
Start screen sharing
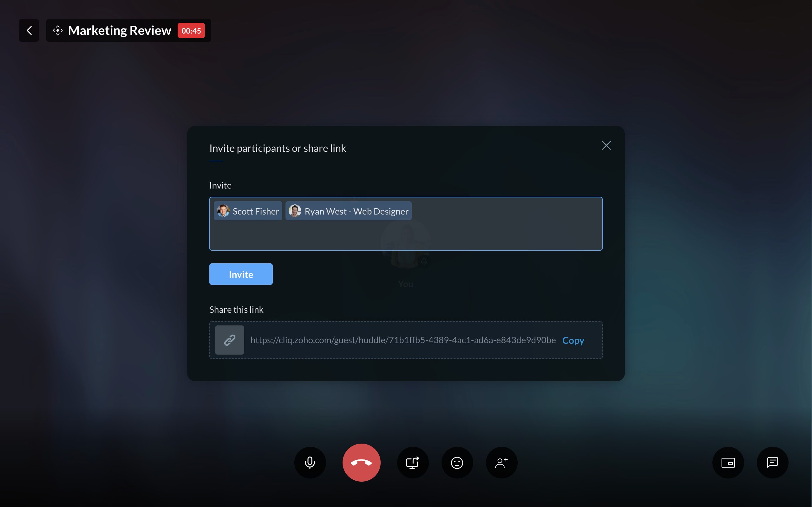pyautogui.click(x=412, y=462)
